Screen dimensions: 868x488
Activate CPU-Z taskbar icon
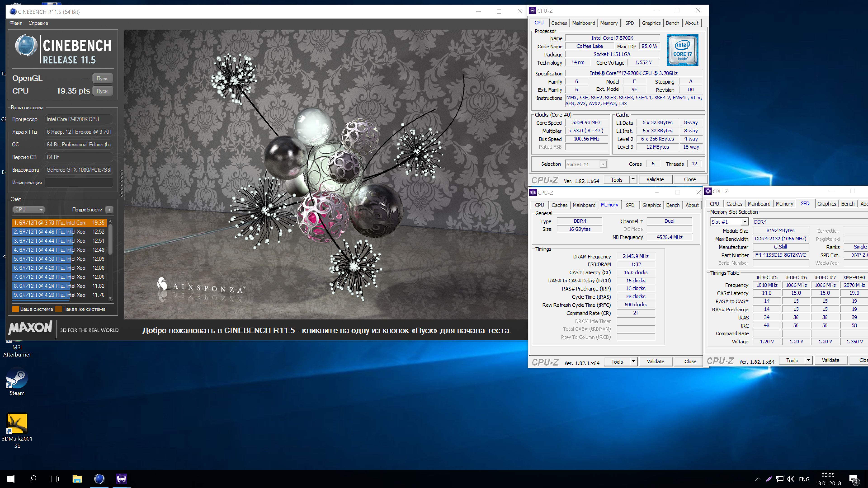click(121, 479)
